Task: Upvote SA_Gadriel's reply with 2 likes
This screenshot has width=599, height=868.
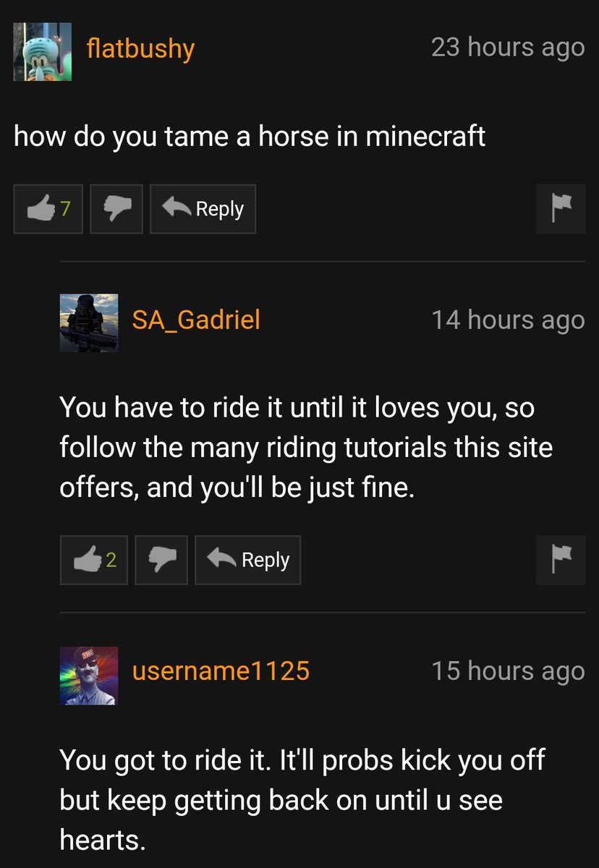Action: [93, 560]
